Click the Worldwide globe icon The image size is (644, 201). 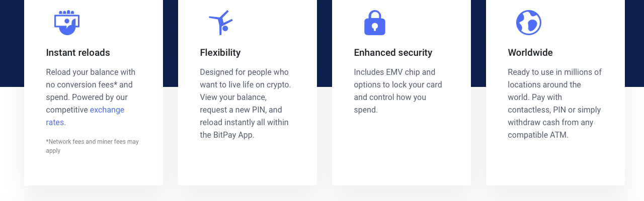(x=529, y=23)
